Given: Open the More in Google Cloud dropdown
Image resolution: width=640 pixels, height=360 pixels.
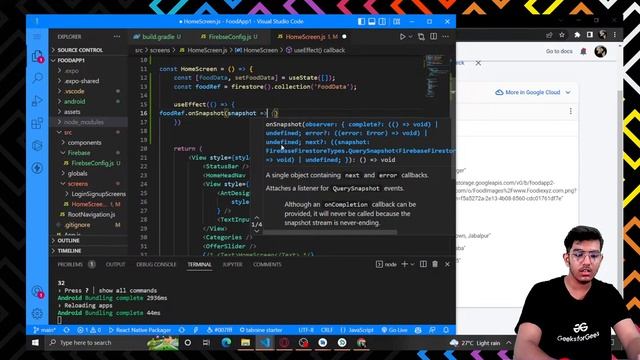Looking at the screenshot, I should pos(533,92).
